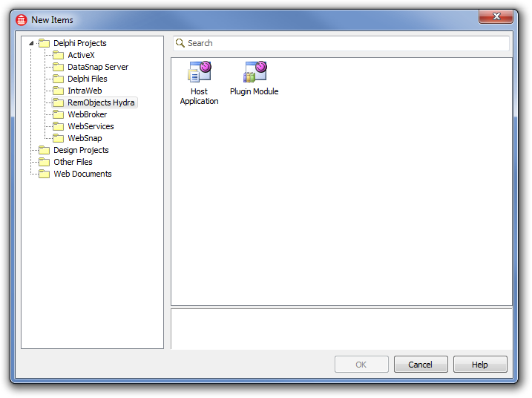This screenshot has height=398, width=532.
Task: Click the Delphi Files folder icon
Action: click(59, 79)
